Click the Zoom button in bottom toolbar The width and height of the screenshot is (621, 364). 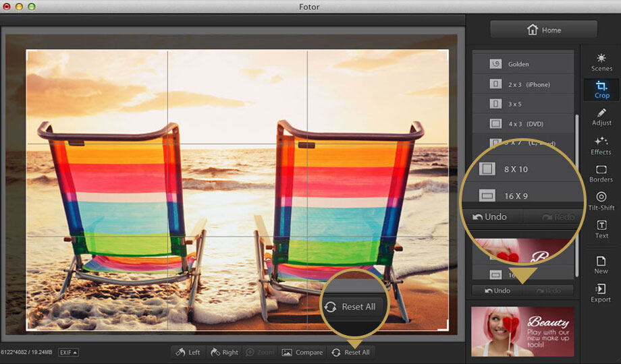[260, 352]
